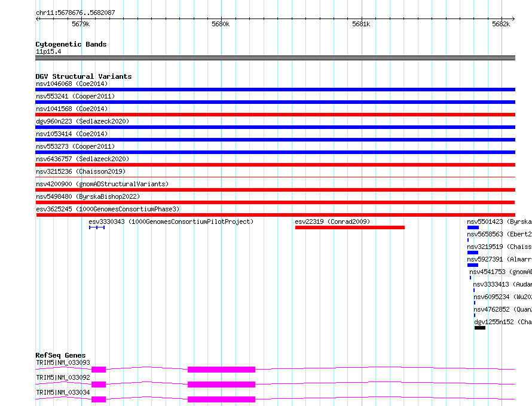The width and height of the screenshot is (532, 406).
Task: Click the 11p15.4 cytogenetic band bar
Action: click(x=275, y=58)
